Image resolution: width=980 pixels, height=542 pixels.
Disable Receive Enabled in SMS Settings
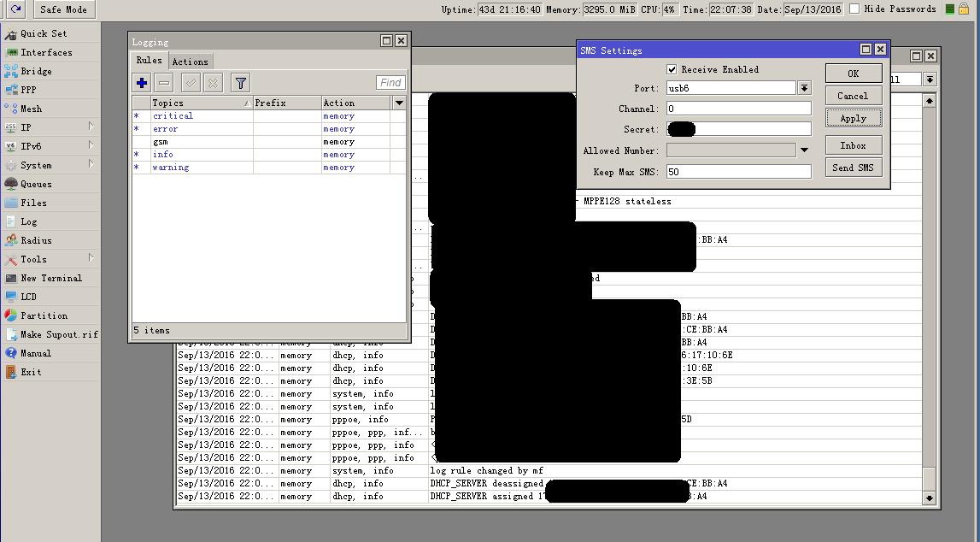[672, 69]
